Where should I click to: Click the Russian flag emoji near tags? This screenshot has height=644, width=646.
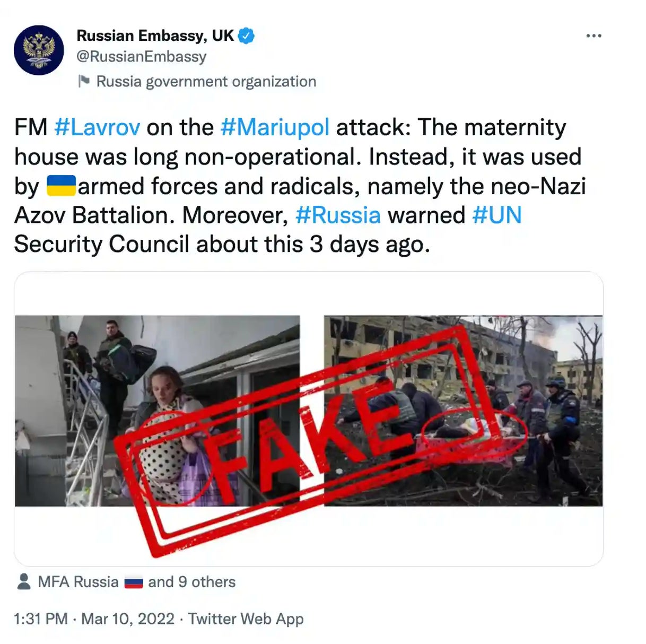pos(134,583)
